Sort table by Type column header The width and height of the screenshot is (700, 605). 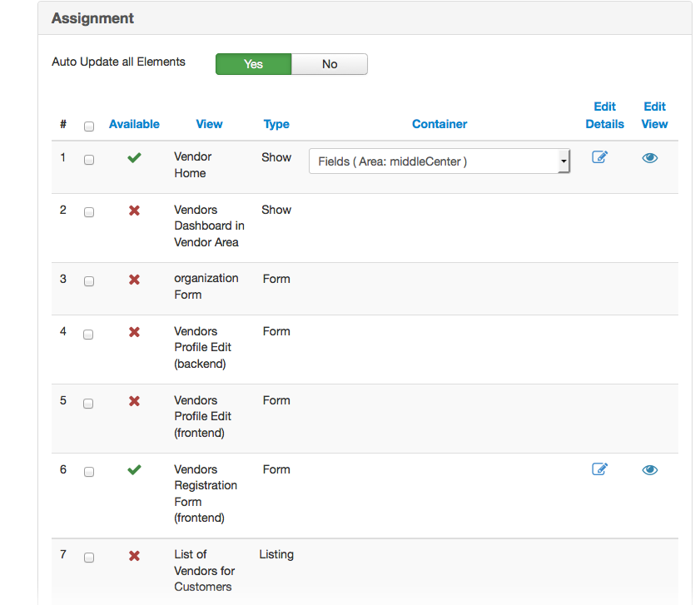click(276, 124)
